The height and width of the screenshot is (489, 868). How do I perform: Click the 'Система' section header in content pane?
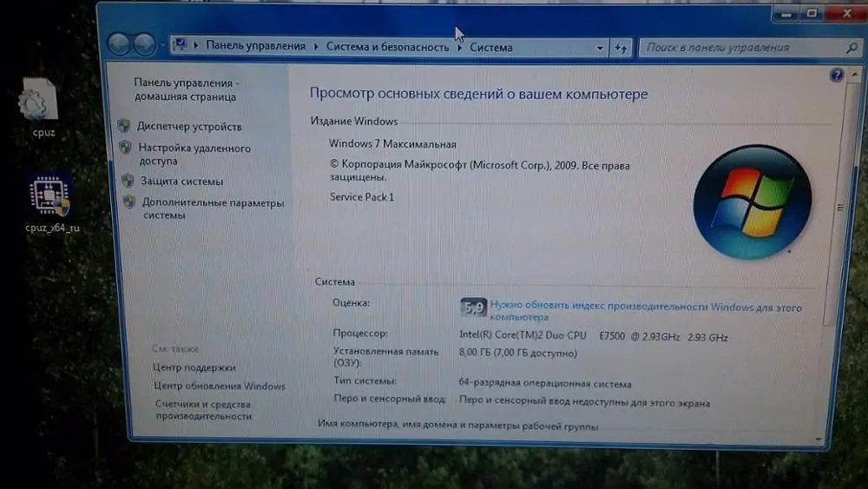tap(335, 282)
